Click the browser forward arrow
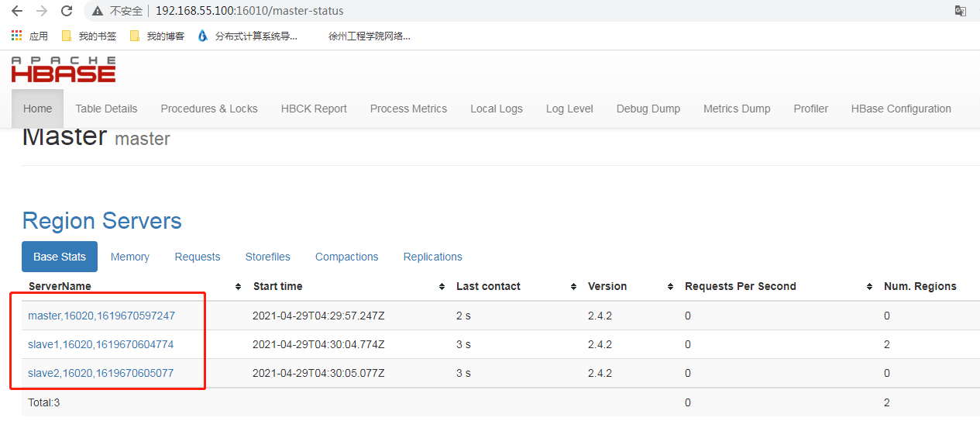This screenshot has width=980, height=428. tap(42, 11)
